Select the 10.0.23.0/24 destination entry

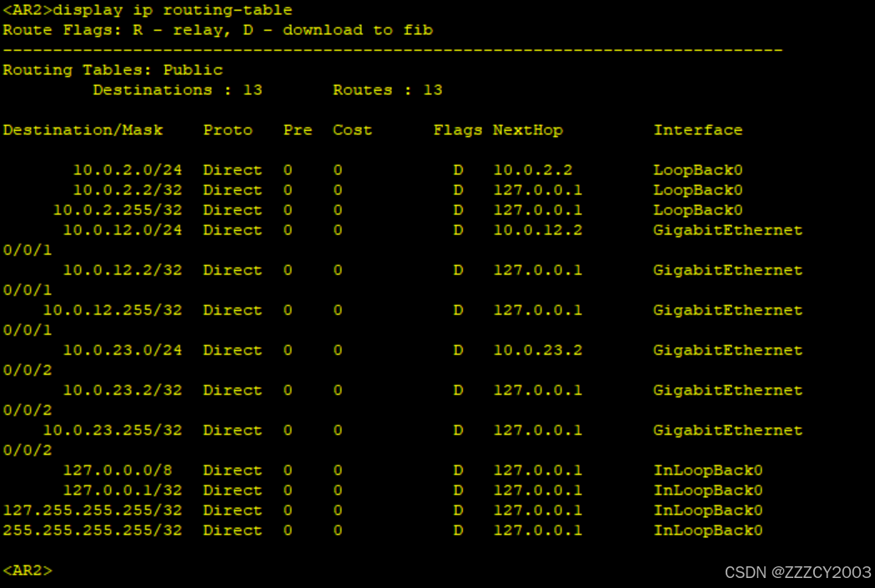(x=122, y=350)
